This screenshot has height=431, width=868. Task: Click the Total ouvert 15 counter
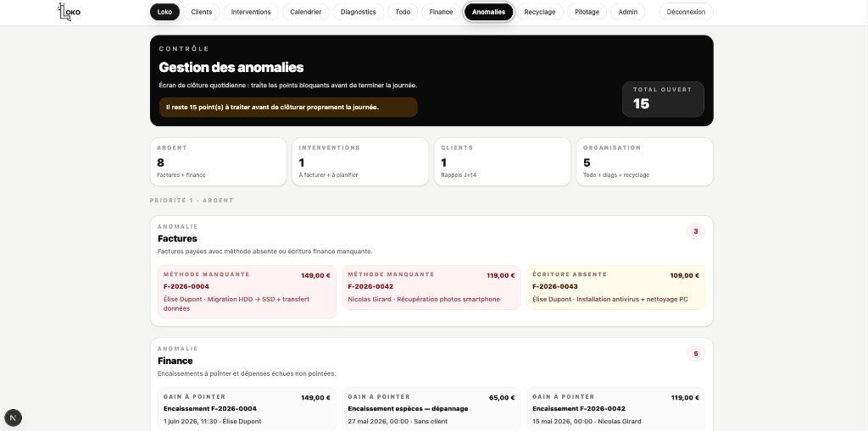(x=663, y=99)
